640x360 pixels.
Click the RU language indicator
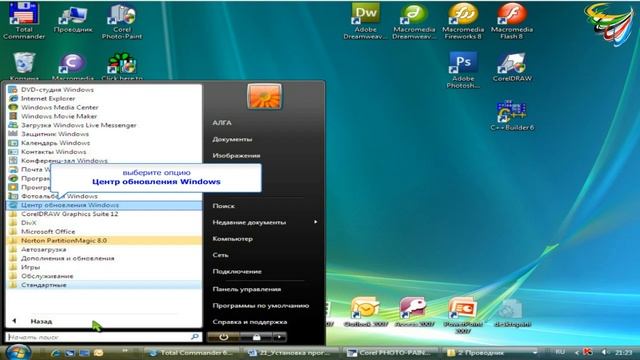(x=560, y=352)
